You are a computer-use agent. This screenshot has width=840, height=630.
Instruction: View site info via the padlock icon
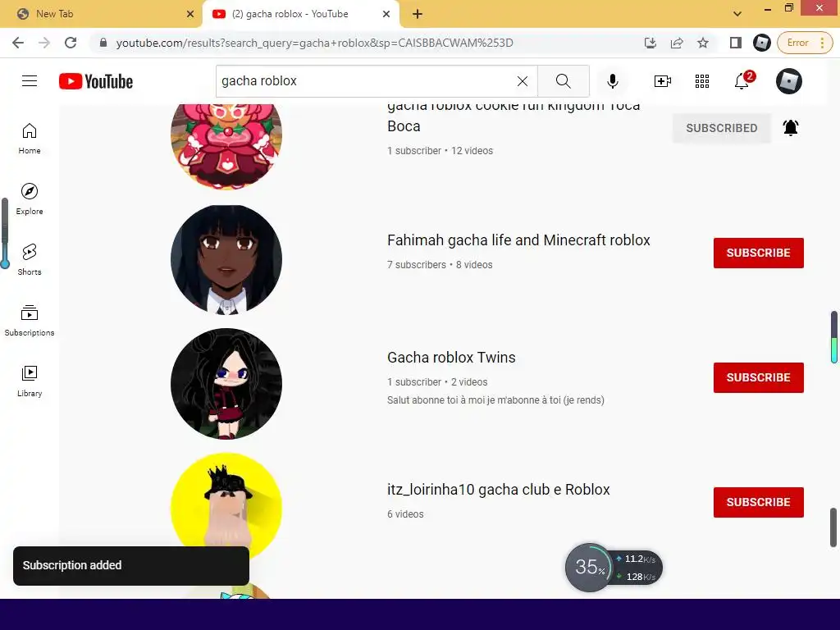[x=103, y=43]
